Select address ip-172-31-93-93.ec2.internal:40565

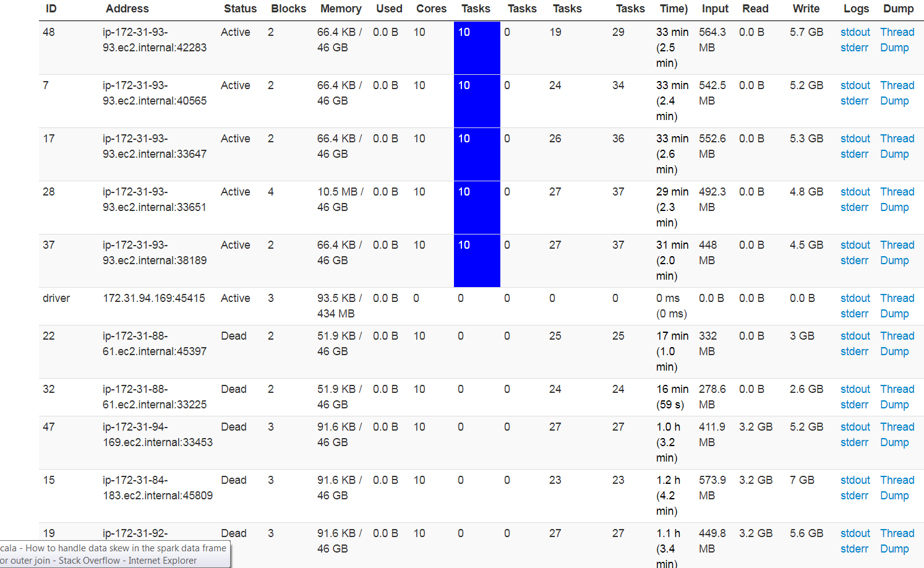point(155,93)
